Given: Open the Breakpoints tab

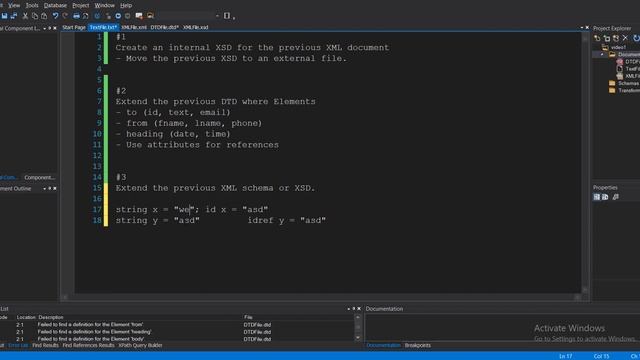Looking at the screenshot, I should click(x=418, y=345).
